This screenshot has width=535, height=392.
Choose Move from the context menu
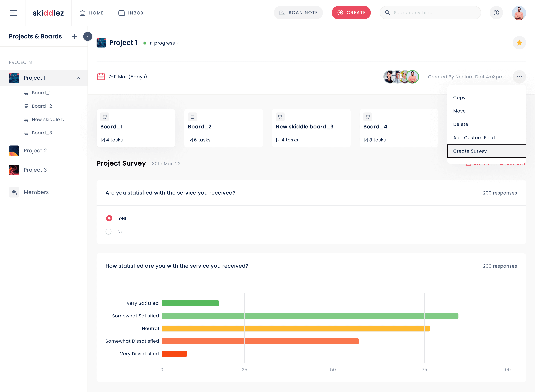[487, 111]
